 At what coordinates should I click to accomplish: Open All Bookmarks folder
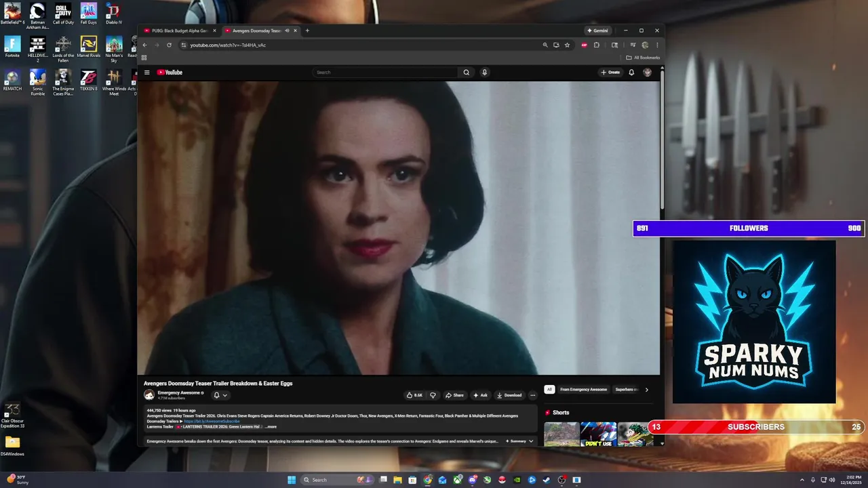pyautogui.click(x=643, y=58)
